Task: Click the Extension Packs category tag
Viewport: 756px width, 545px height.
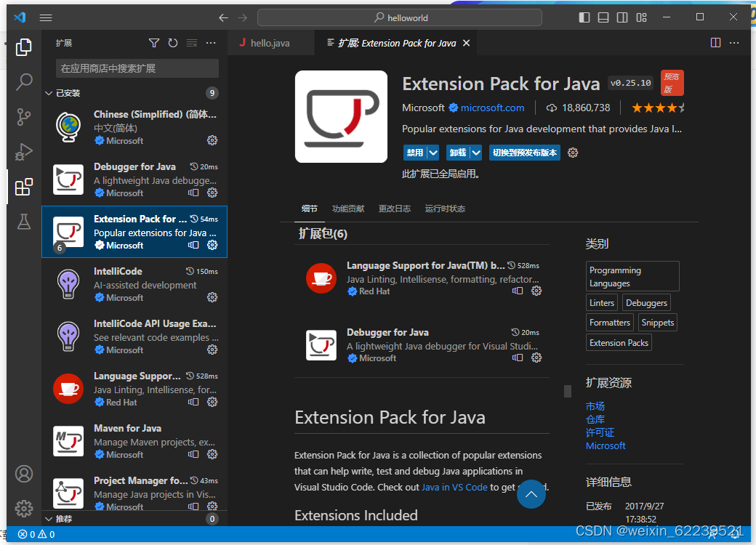Action: point(619,342)
